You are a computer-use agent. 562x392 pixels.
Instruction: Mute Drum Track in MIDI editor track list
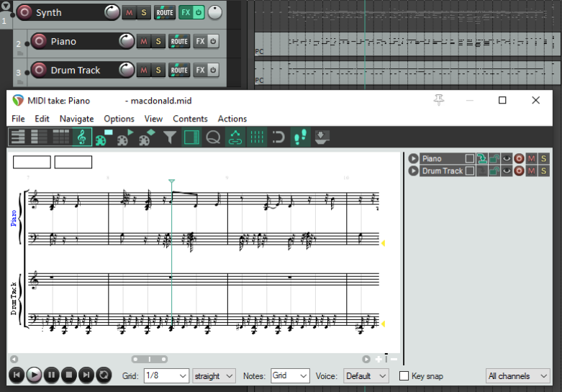[531, 171]
